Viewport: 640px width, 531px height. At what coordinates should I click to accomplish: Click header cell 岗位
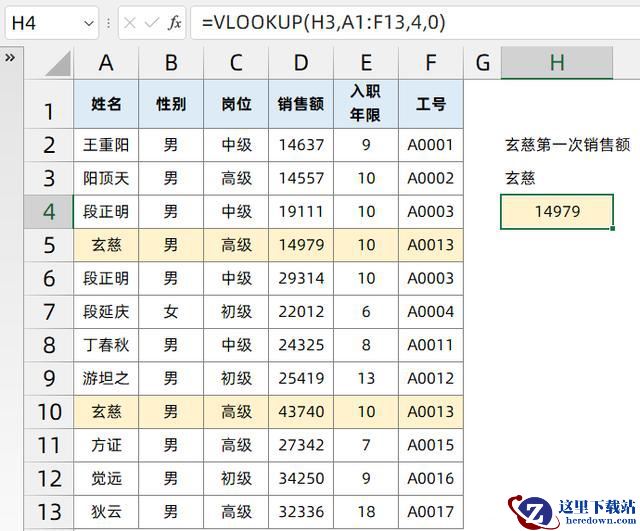coord(236,104)
